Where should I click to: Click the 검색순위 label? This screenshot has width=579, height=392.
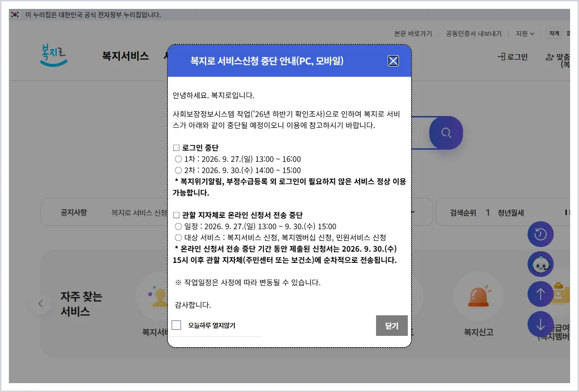463,212
